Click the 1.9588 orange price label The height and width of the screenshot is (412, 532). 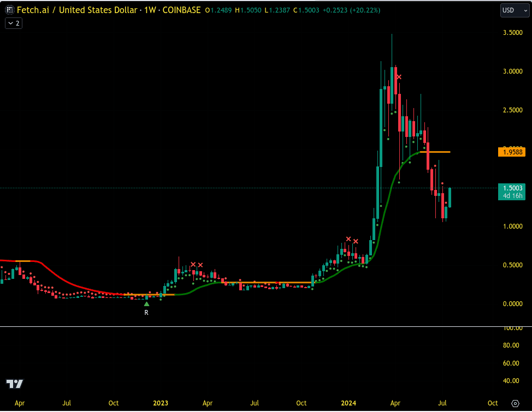[x=512, y=152]
